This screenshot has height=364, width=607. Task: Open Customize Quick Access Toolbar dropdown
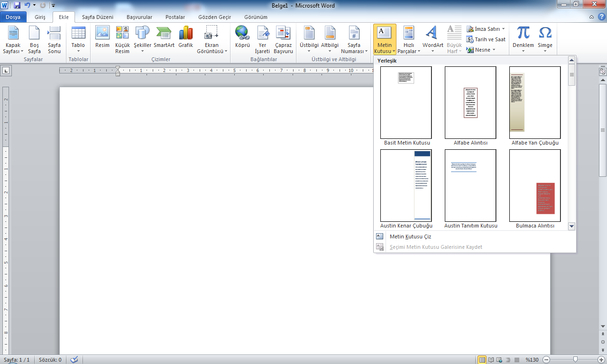[53, 5]
